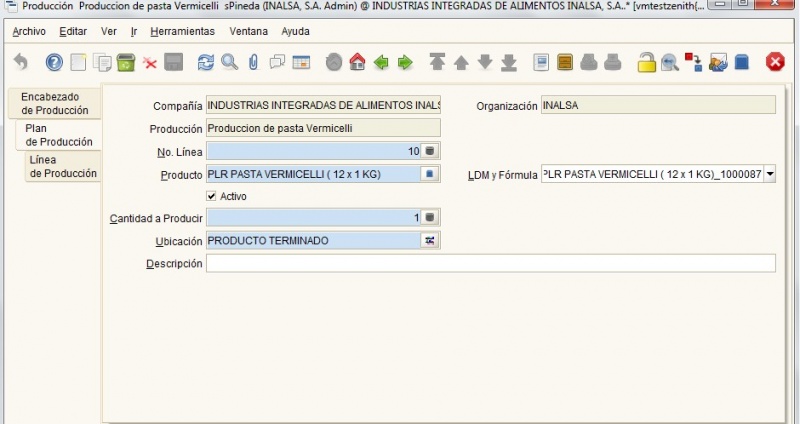The width and height of the screenshot is (800, 424).
Task: Click the Undo changes arrow icon
Action: [20, 62]
